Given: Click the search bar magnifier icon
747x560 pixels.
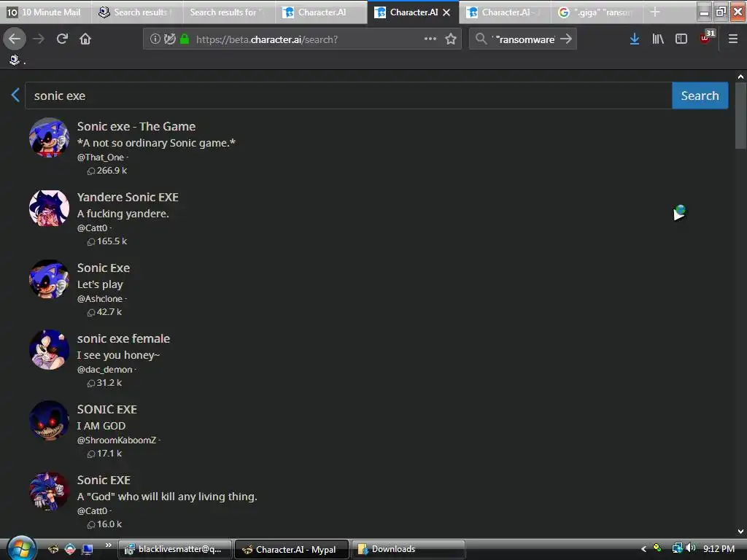Looking at the screenshot, I should (x=481, y=39).
